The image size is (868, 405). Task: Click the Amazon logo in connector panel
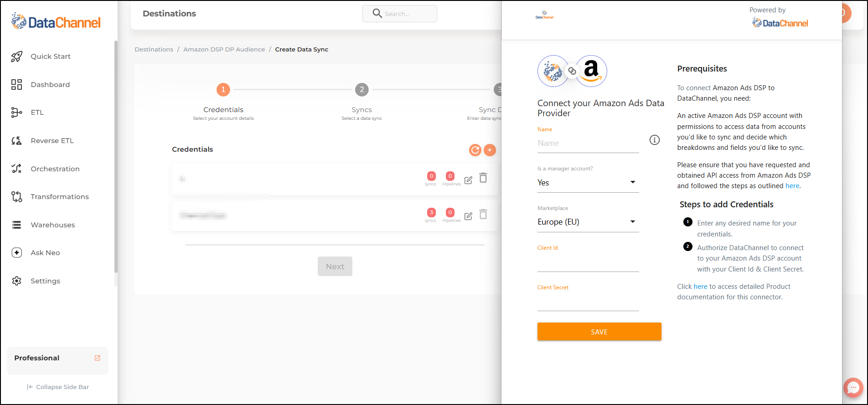(x=591, y=71)
